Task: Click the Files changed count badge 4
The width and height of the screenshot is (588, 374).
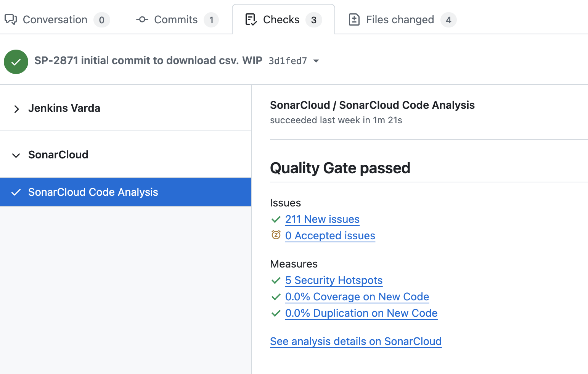Action: click(448, 20)
